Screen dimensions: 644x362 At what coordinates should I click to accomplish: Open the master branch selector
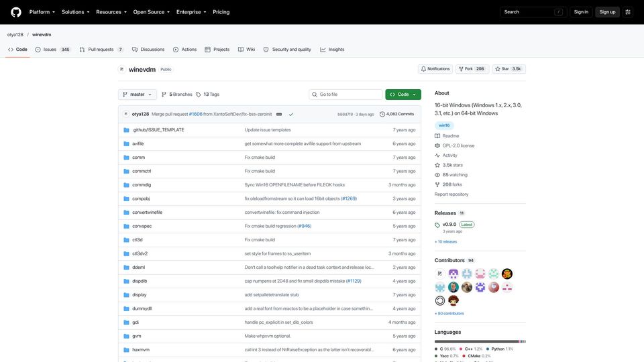point(137,95)
